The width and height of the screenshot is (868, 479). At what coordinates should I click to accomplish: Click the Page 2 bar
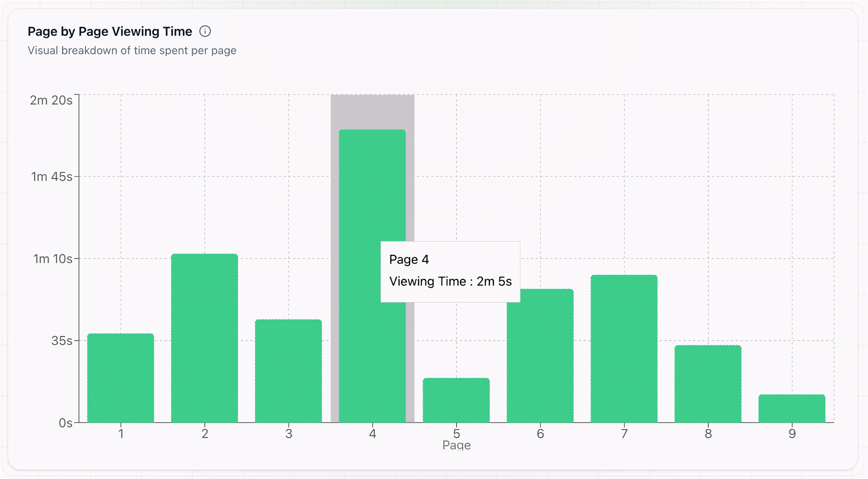click(204, 337)
